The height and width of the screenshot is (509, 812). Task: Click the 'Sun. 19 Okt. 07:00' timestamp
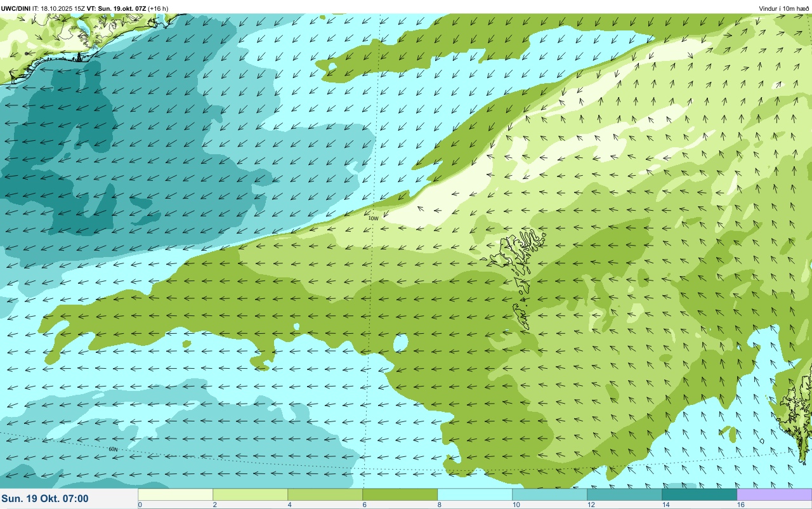(45, 499)
